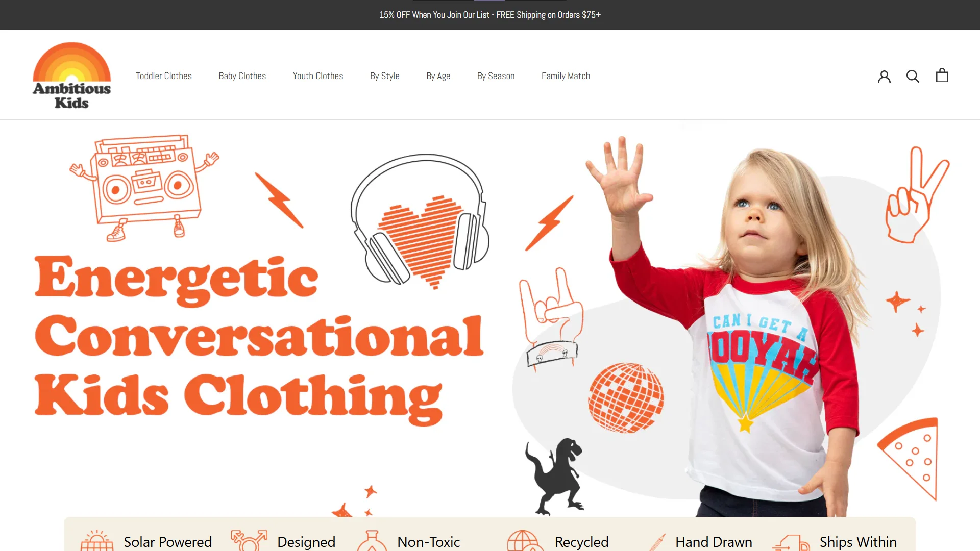Click the Hand Drawn pencil icon
The width and height of the screenshot is (980, 551).
click(x=657, y=542)
